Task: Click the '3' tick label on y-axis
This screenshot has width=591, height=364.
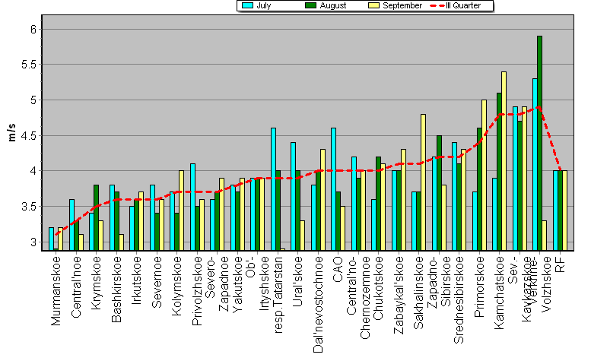Action: click(x=33, y=242)
